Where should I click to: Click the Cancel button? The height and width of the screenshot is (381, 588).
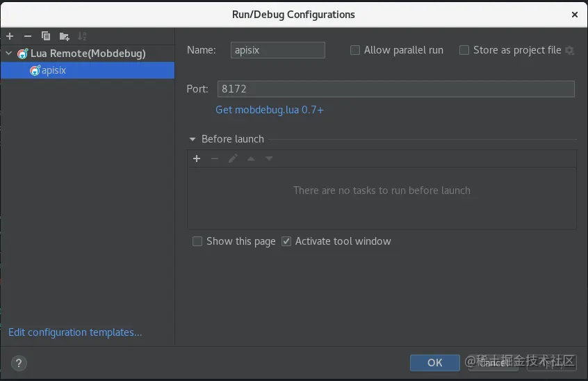[x=493, y=363]
